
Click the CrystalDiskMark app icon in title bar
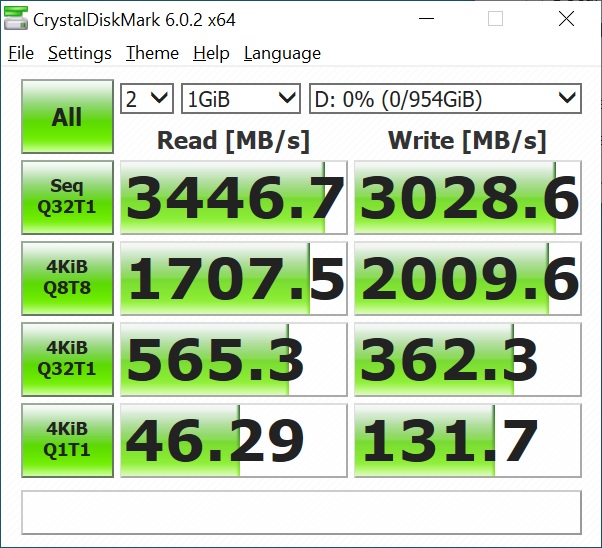click(16, 18)
